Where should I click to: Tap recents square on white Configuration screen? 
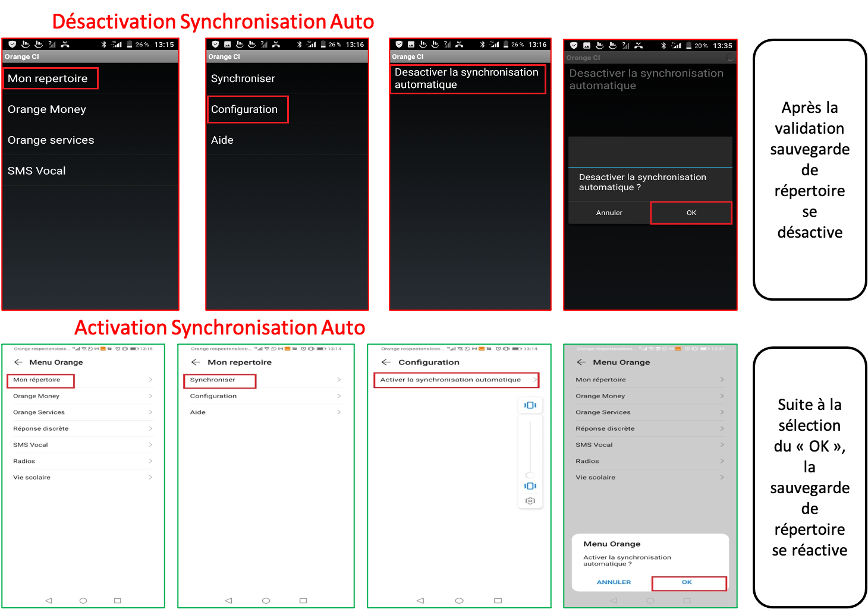(498, 601)
